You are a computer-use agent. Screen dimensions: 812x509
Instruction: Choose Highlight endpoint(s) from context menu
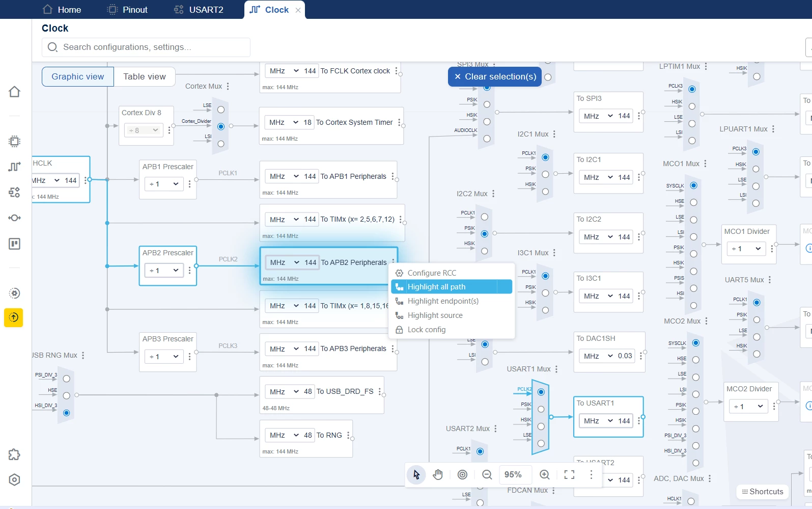452,301
